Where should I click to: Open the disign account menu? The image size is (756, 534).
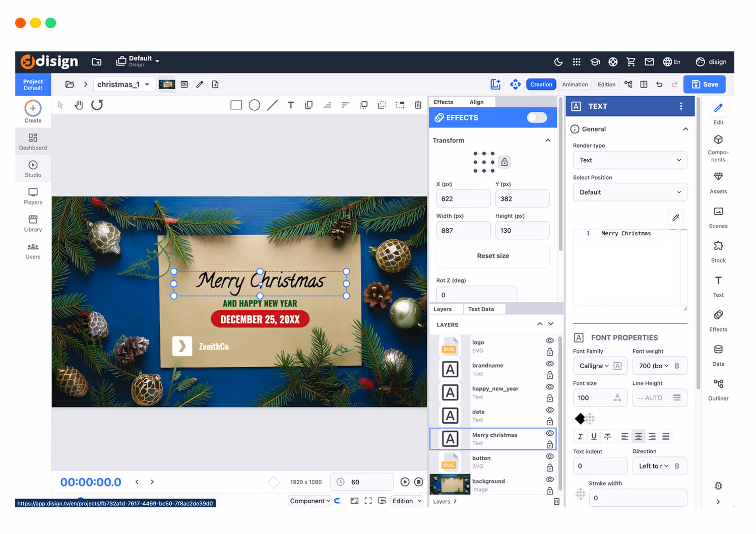point(711,62)
